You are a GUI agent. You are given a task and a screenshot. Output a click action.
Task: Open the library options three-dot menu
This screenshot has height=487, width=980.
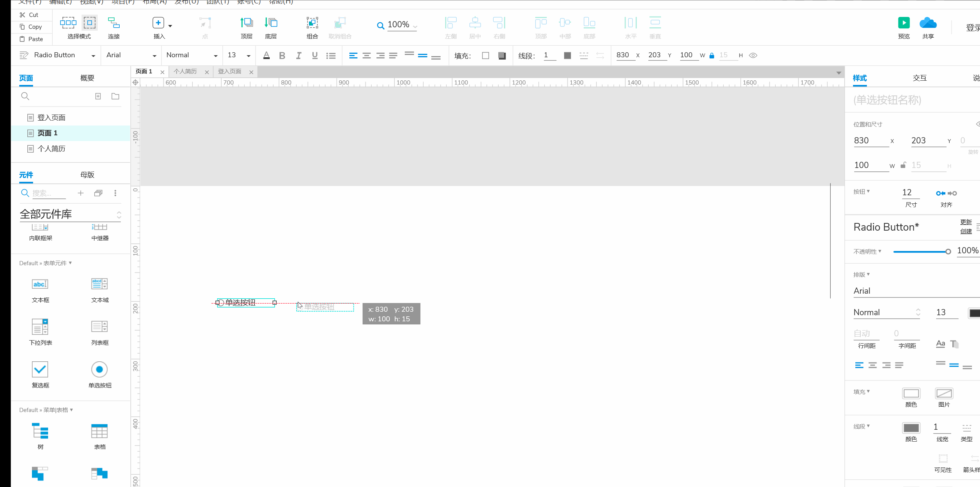[115, 193]
